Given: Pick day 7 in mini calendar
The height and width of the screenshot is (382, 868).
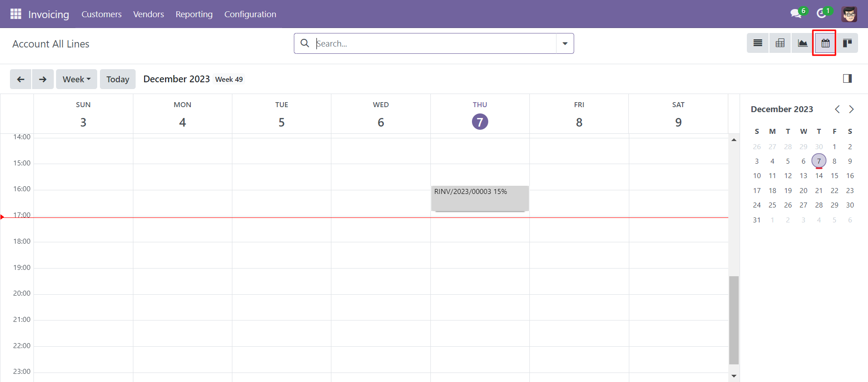Looking at the screenshot, I should (x=819, y=161).
